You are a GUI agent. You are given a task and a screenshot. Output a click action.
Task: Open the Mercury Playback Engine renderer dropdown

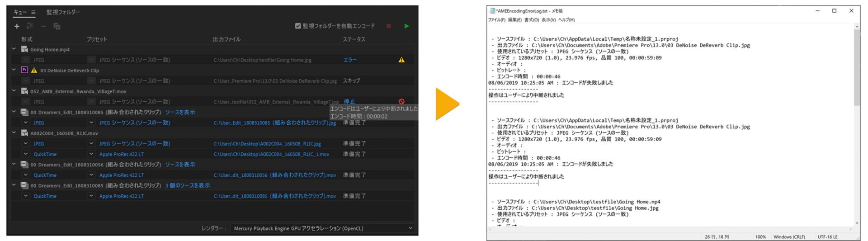pos(322,228)
